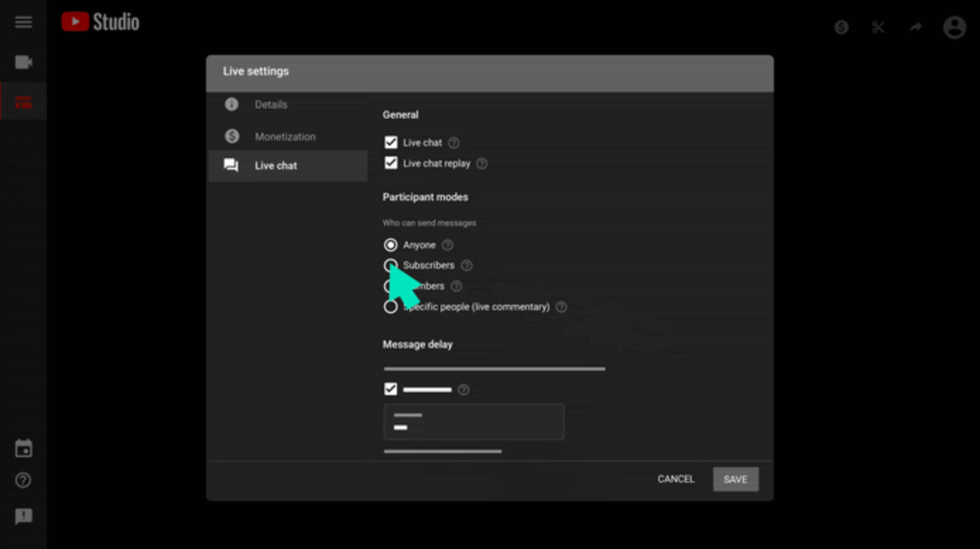Open the hamburger navigation menu
This screenshot has height=549, width=980.
23,23
